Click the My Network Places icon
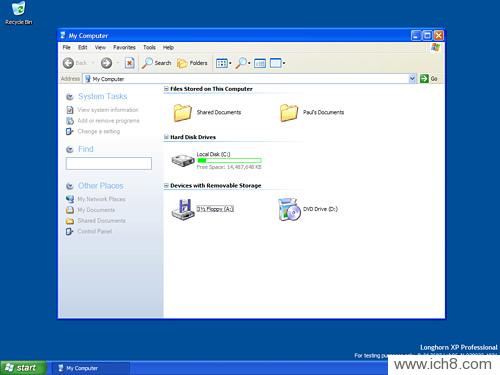500x375 pixels. point(70,199)
